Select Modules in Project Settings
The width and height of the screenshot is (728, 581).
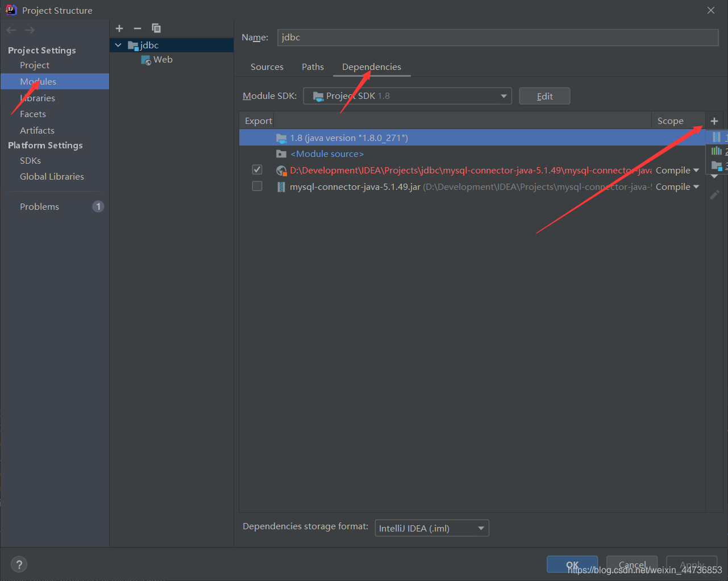(55, 81)
